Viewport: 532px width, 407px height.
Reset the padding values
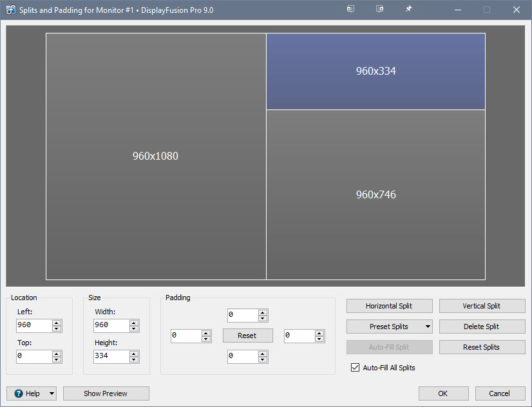point(247,336)
